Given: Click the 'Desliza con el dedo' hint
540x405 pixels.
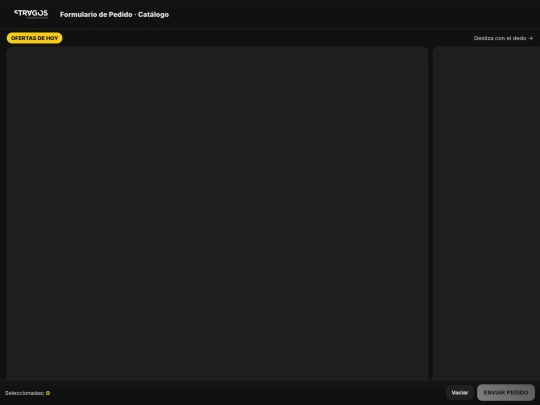Looking at the screenshot, I should pos(503,38).
